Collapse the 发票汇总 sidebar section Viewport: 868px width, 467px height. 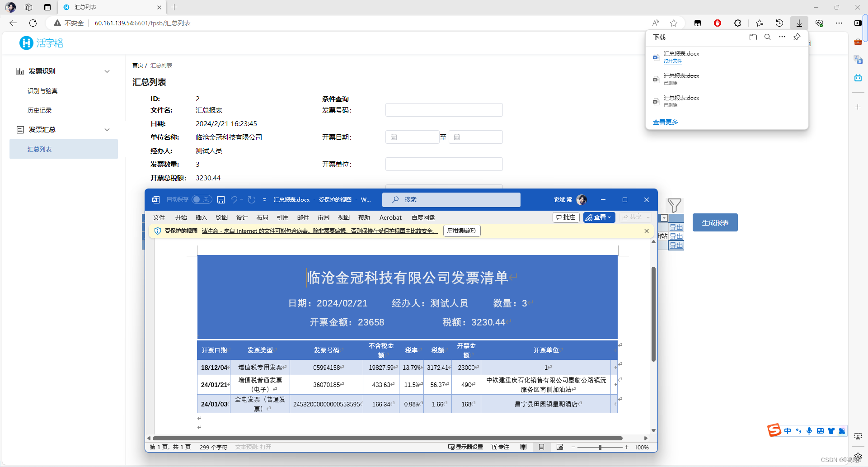click(63, 130)
